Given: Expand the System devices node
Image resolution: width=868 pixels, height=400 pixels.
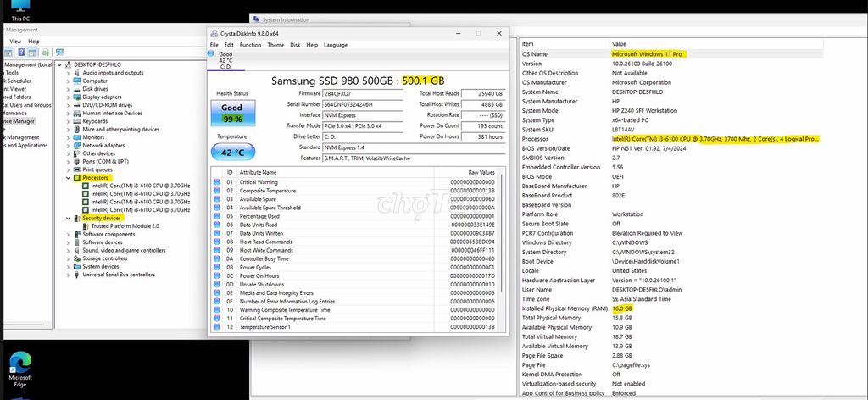Looking at the screenshot, I should (x=68, y=267).
